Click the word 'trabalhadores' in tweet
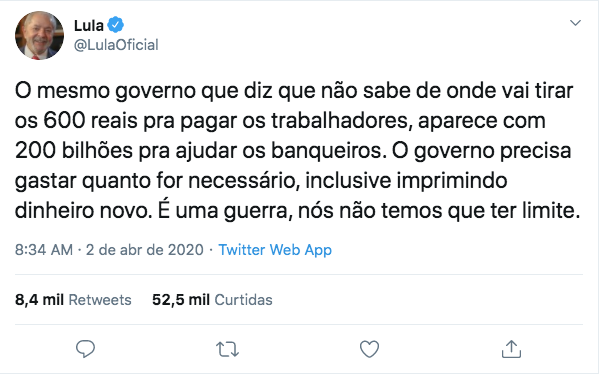This screenshot has height=374, width=602. click(339, 121)
